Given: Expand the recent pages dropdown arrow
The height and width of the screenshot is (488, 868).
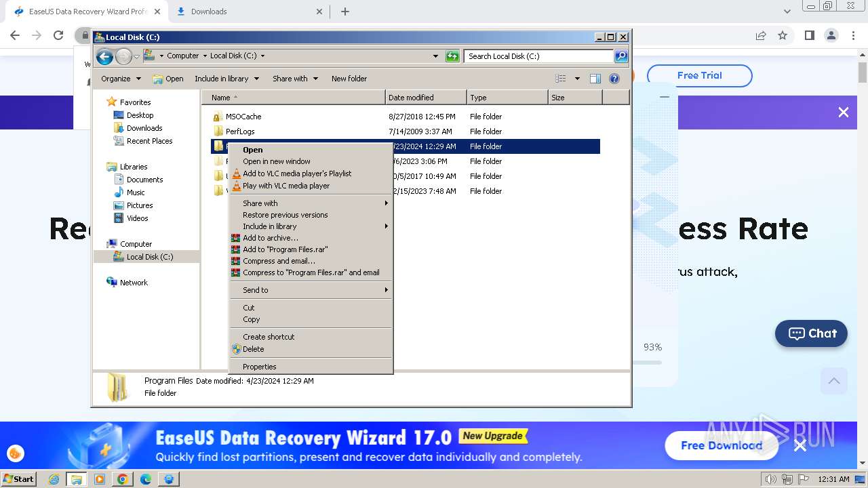Looking at the screenshot, I should (136, 56).
